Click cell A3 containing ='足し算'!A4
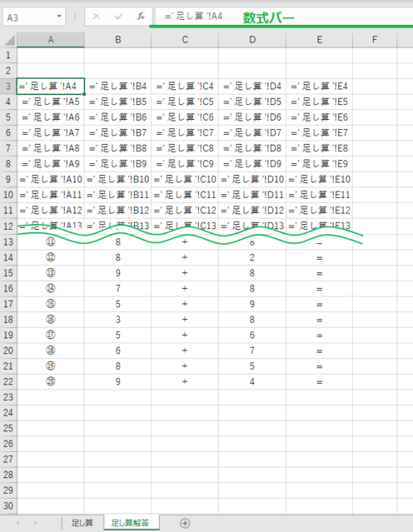413x532 pixels. [51, 87]
